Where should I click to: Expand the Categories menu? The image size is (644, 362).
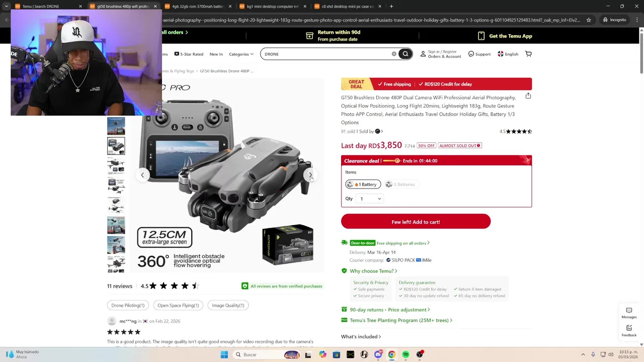click(x=242, y=54)
